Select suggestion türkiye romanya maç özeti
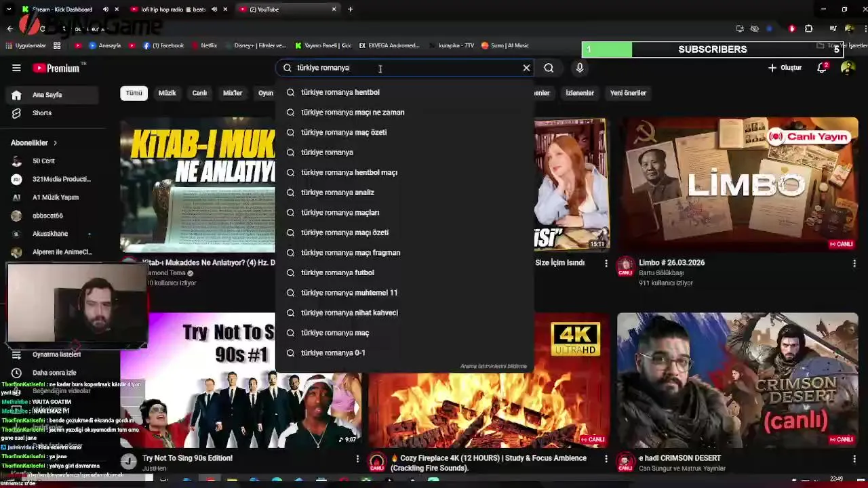 coord(405,132)
